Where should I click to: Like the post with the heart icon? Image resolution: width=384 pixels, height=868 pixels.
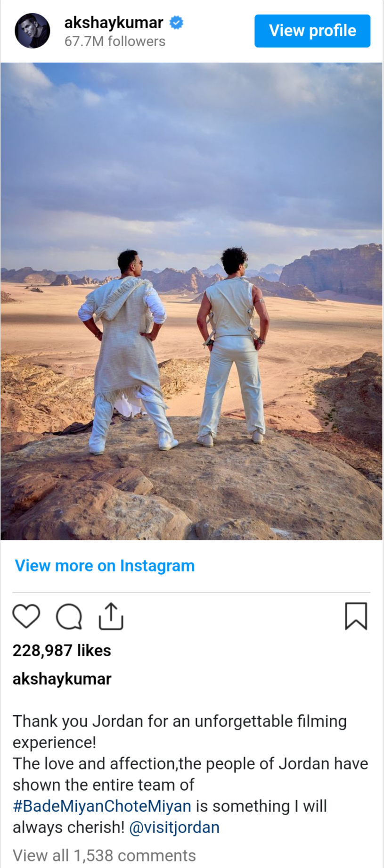[26, 616]
